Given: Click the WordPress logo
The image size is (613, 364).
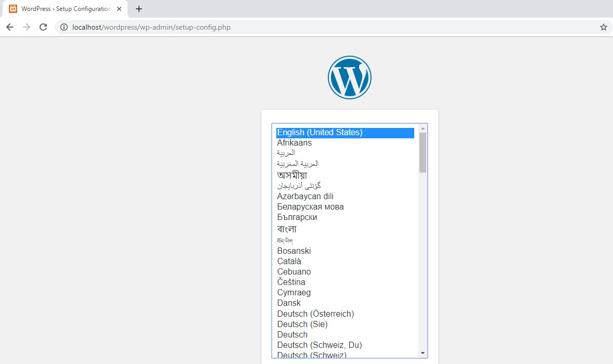Looking at the screenshot, I should point(350,77).
